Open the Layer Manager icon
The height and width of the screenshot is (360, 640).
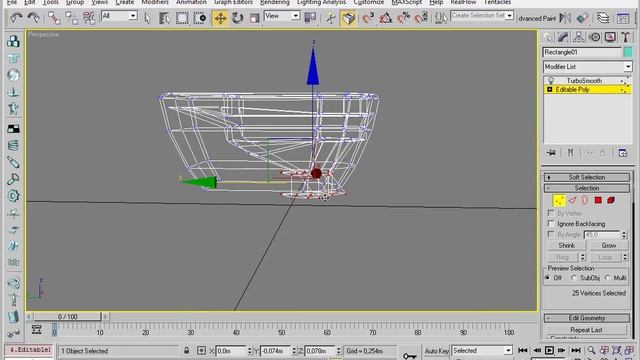point(603,18)
